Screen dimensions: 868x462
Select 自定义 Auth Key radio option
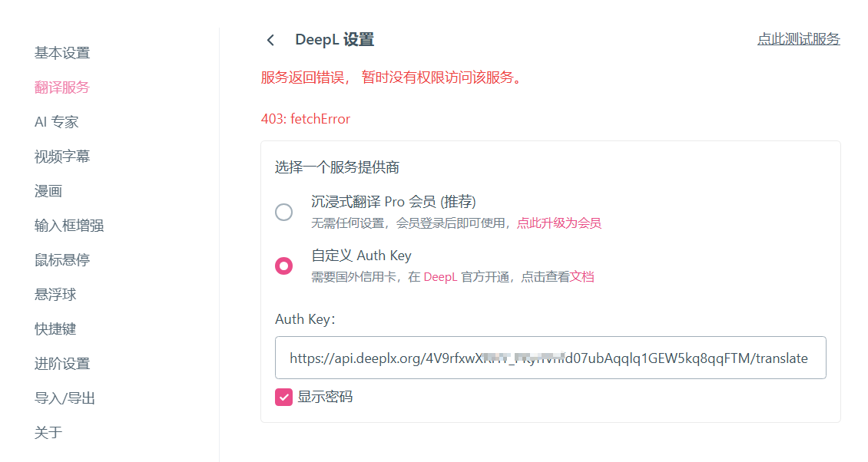pyautogui.click(x=284, y=266)
